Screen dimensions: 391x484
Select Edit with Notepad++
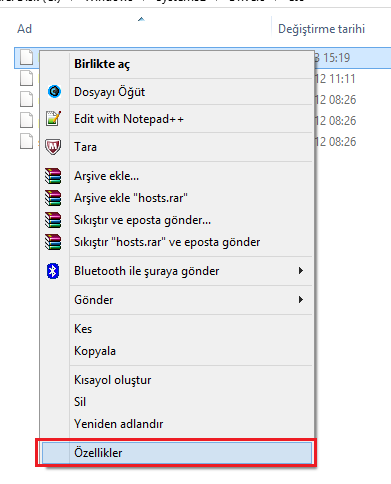[177, 119]
